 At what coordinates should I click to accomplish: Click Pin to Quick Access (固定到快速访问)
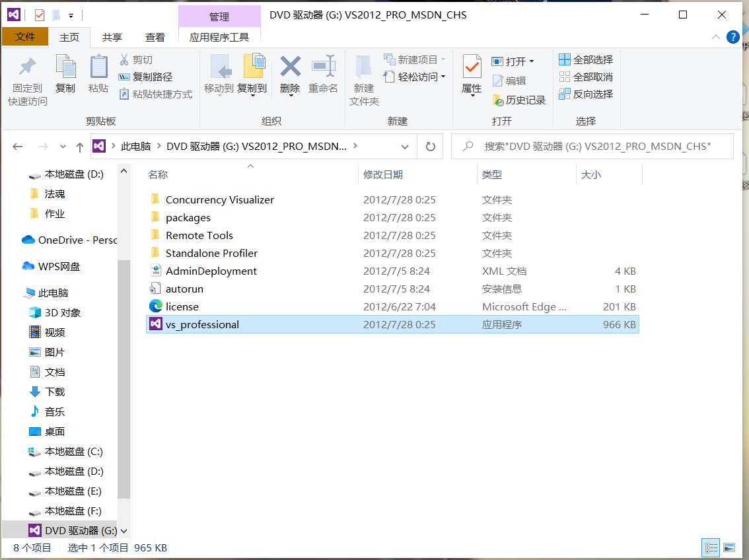coord(27,81)
